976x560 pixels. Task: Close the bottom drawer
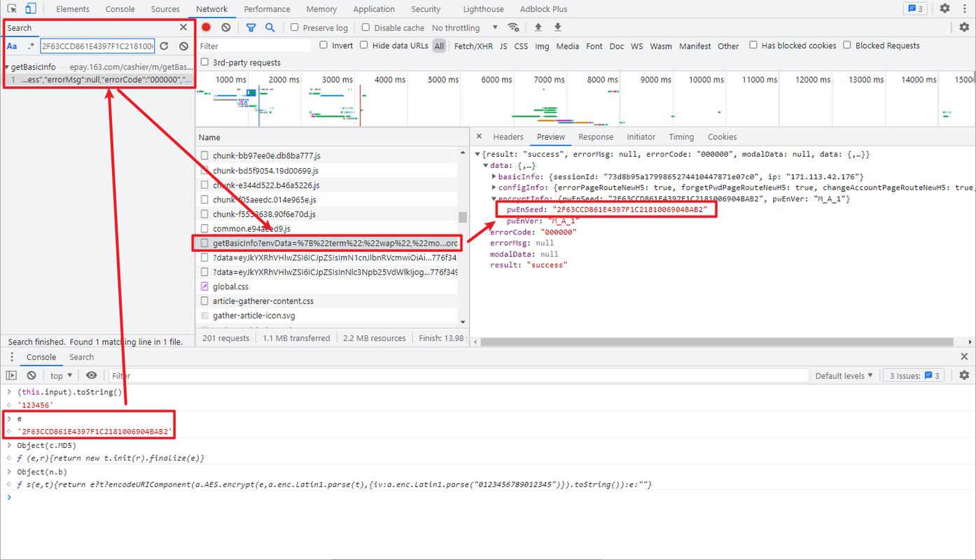pyautogui.click(x=964, y=357)
